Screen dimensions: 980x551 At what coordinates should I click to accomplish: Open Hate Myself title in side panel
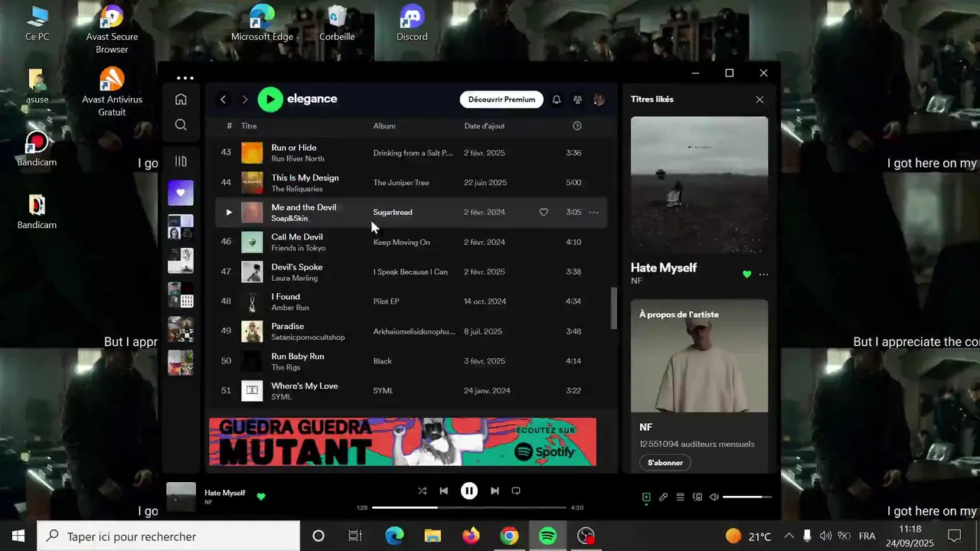click(x=664, y=267)
